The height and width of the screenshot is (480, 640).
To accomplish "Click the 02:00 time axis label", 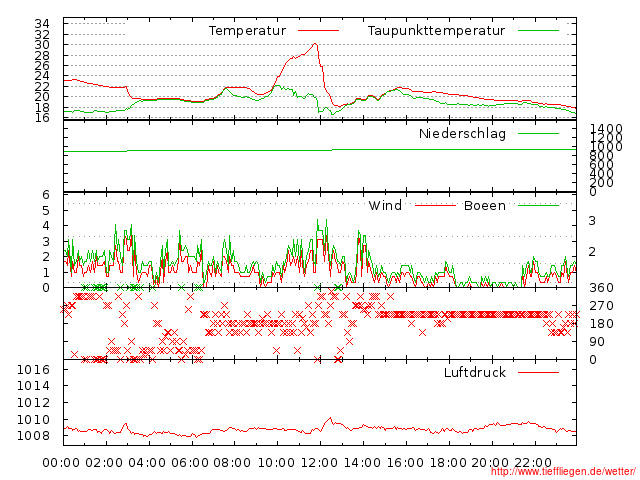I will 104,463.
